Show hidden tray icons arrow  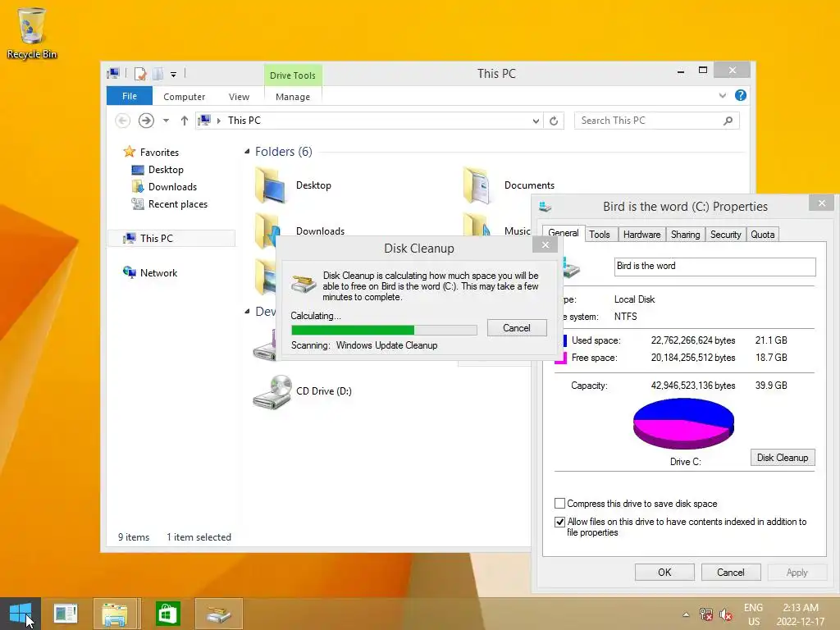686,614
